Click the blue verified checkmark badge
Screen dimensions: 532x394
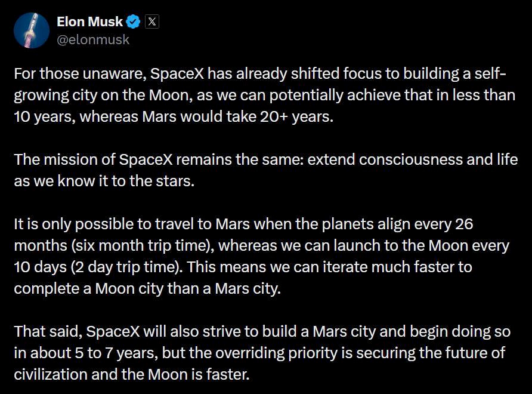click(x=133, y=22)
